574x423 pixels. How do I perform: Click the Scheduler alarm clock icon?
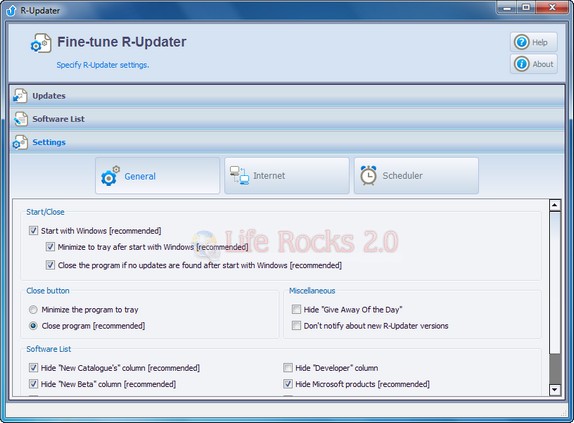(368, 175)
